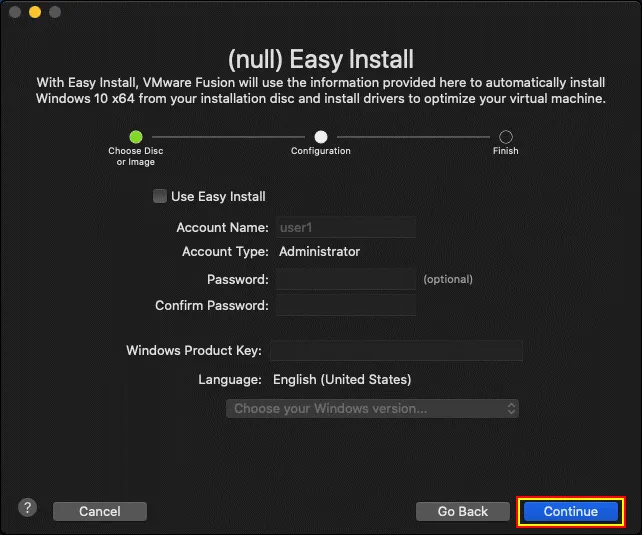The width and height of the screenshot is (642, 535).
Task: Click the Finish step circle
Action: tap(506, 136)
